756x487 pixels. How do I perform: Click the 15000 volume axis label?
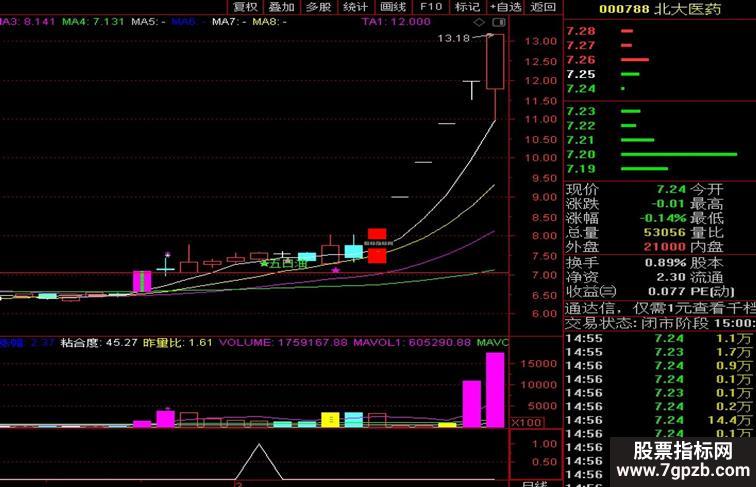click(539, 364)
